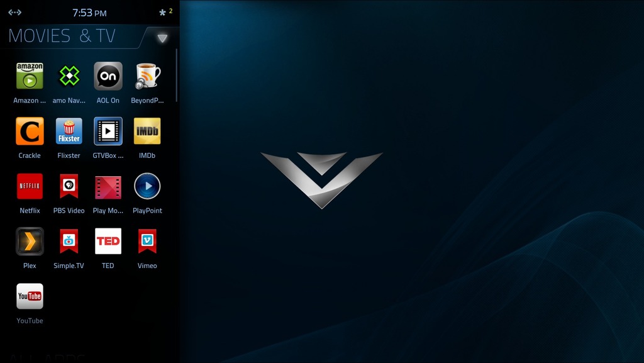Open the notifications asterisk icon

click(x=163, y=13)
